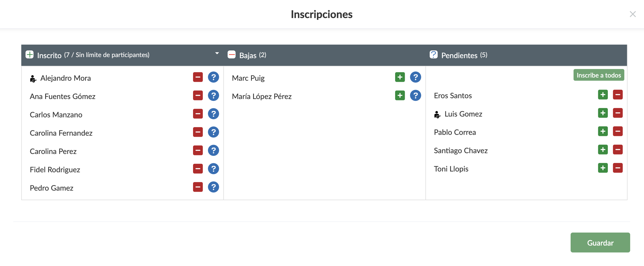Viewport: 644px width, 266px height.
Task: Decline Santiago Chavez with minus icon
Action: (618, 150)
